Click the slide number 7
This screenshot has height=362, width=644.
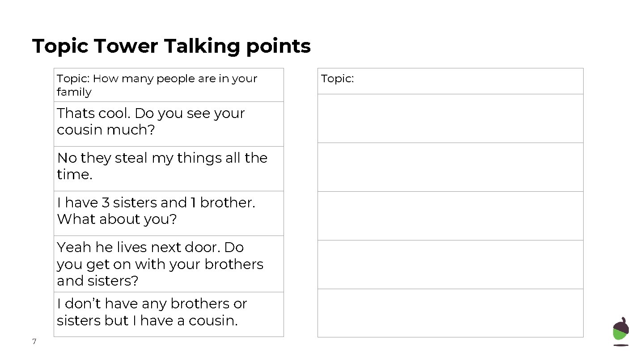click(x=34, y=342)
